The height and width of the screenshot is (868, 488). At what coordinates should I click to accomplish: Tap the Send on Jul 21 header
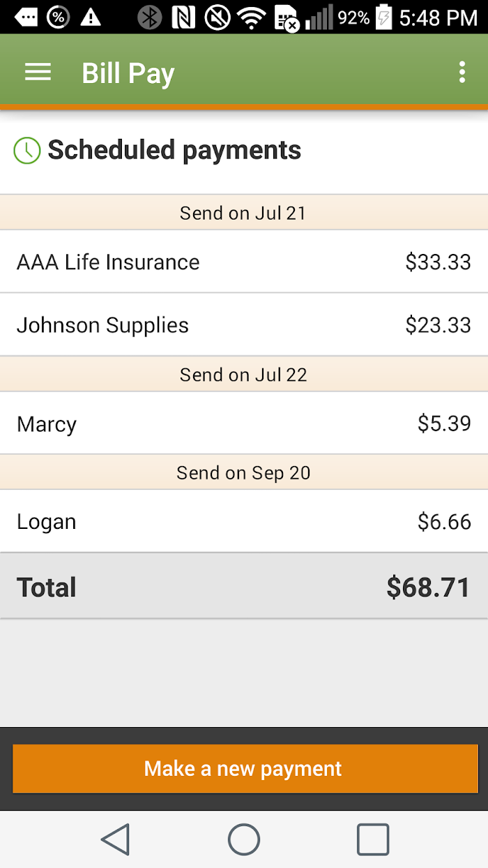pos(243,213)
